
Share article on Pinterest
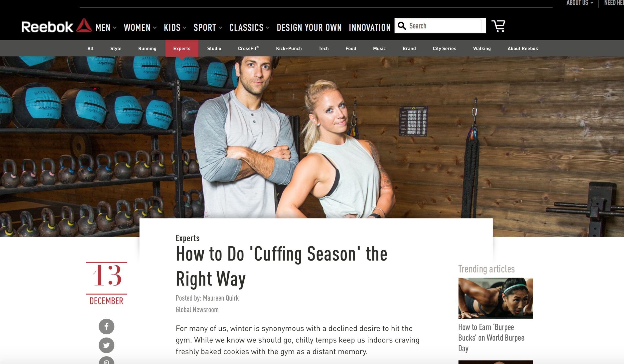(x=106, y=361)
